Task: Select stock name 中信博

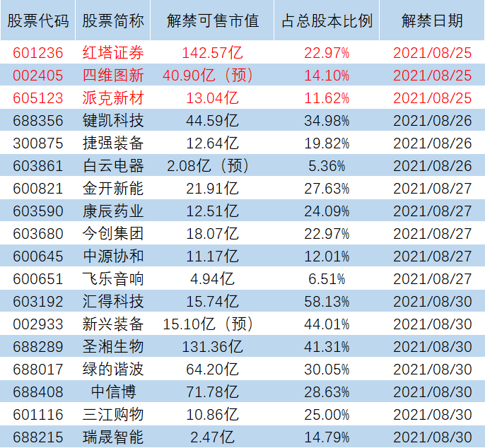Action: [114, 391]
